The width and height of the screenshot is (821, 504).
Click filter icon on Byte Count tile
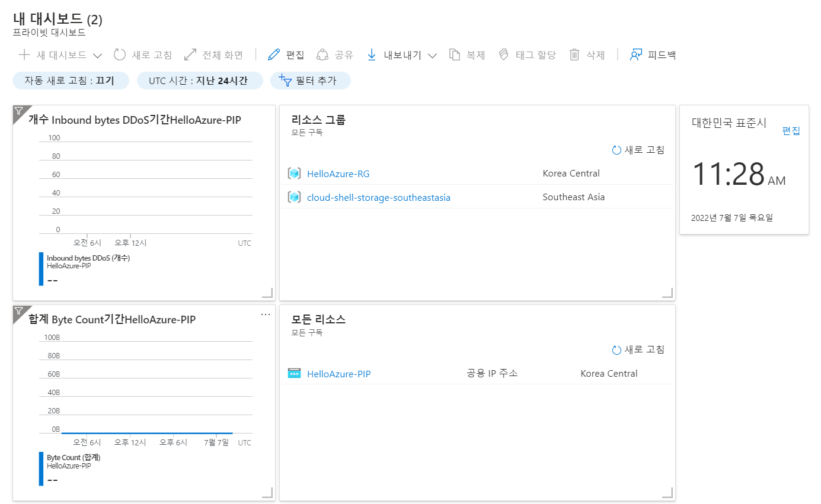click(x=18, y=310)
